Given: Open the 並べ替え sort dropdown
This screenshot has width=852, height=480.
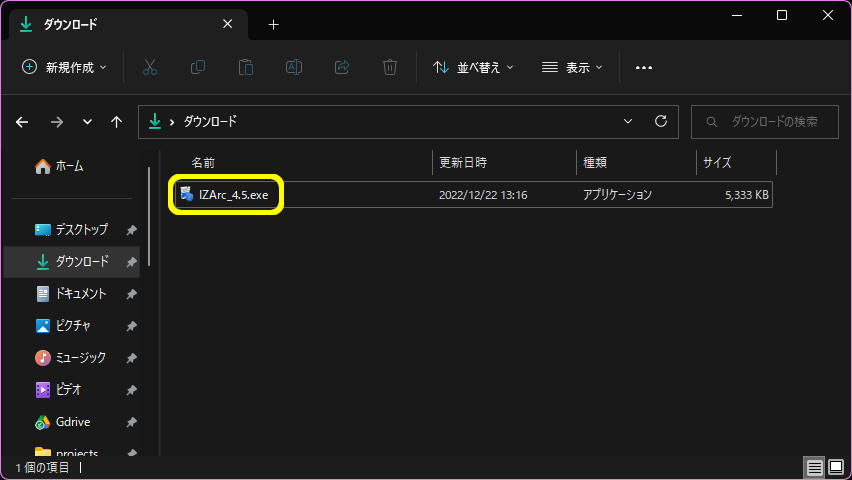Looking at the screenshot, I should click(473, 67).
